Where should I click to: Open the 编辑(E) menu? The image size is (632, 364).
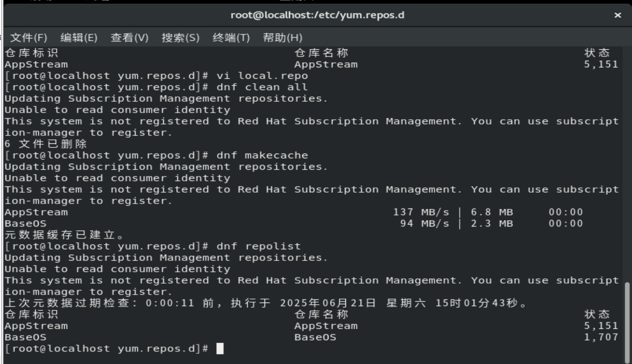click(79, 38)
